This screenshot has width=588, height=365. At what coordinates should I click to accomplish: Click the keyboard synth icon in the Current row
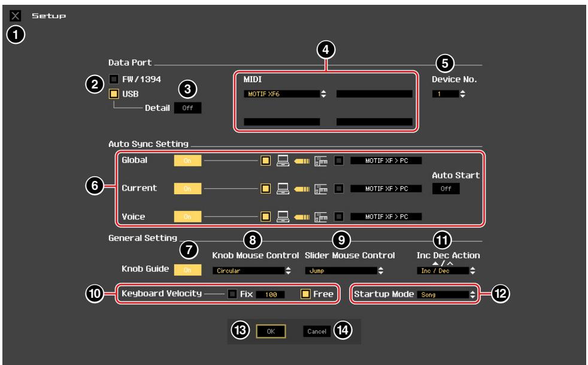coord(321,189)
